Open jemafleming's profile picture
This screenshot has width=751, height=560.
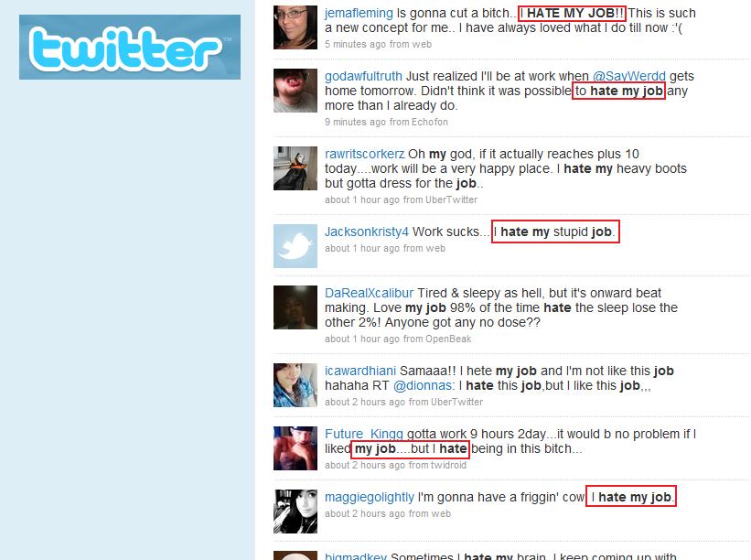295,27
